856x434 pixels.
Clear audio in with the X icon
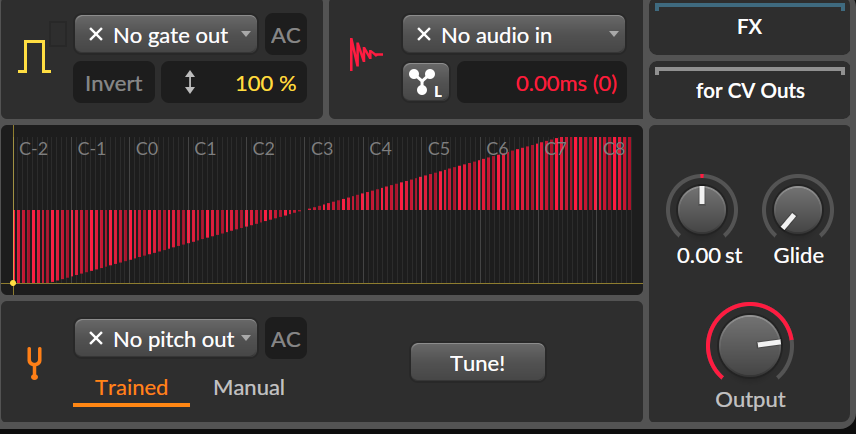pos(424,34)
